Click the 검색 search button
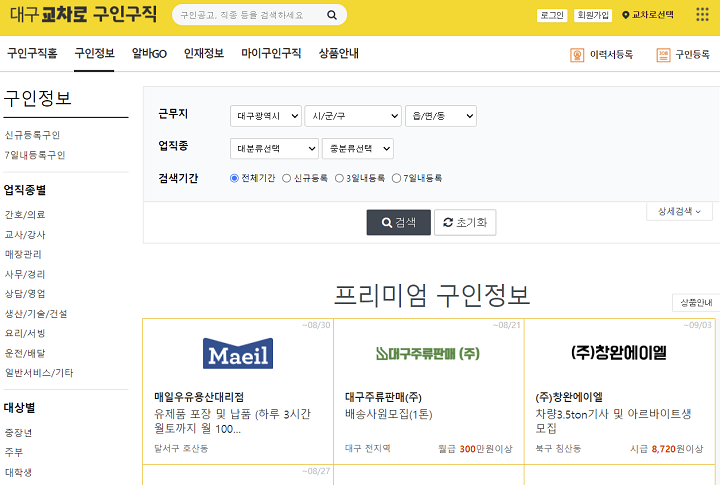This screenshot has width=720, height=485. 399,223
